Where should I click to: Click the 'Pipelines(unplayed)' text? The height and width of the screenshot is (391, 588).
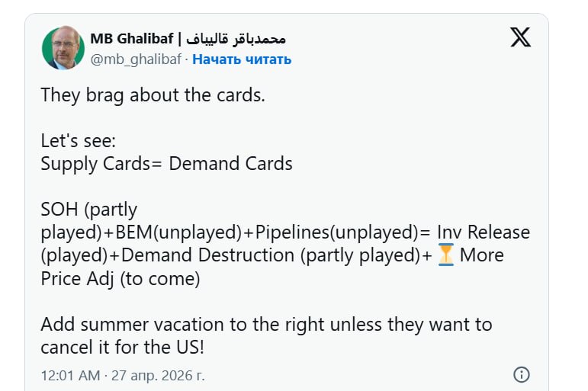click(336, 232)
